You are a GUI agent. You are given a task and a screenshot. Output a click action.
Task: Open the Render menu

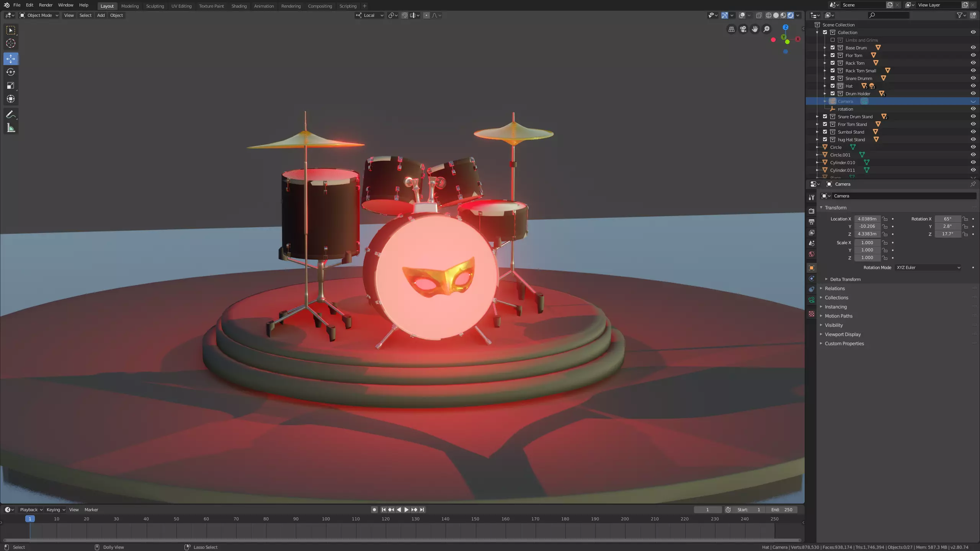click(46, 5)
